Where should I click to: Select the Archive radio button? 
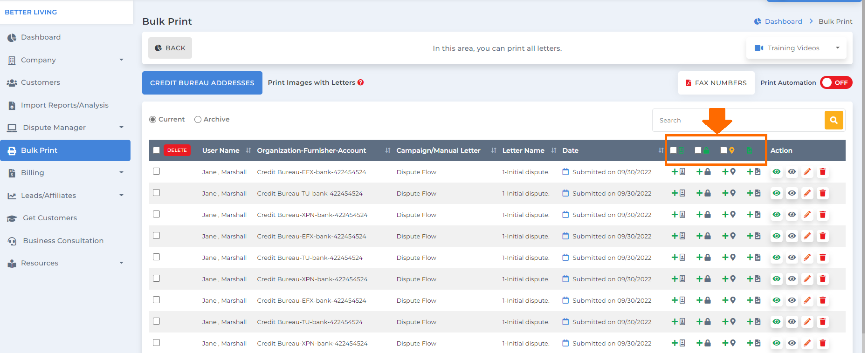(x=198, y=120)
